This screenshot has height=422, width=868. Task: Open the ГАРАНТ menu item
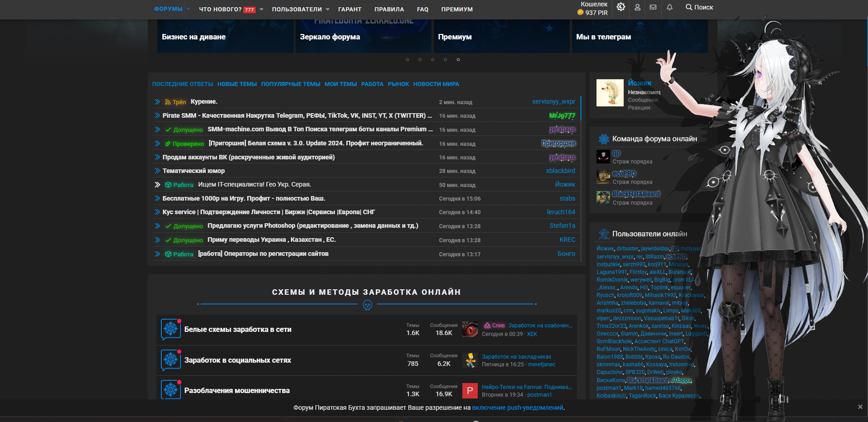pos(350,10)
